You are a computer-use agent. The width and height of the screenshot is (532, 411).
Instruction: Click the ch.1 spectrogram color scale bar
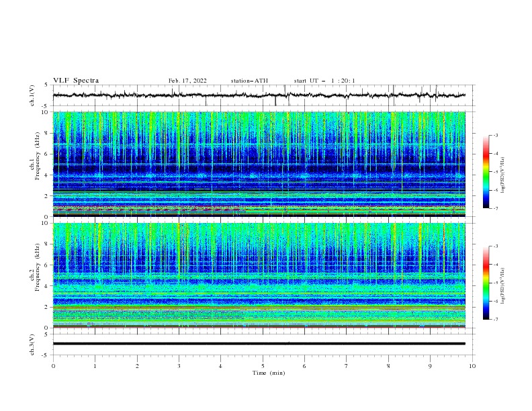pyautogui.click(x=486, y=172)
